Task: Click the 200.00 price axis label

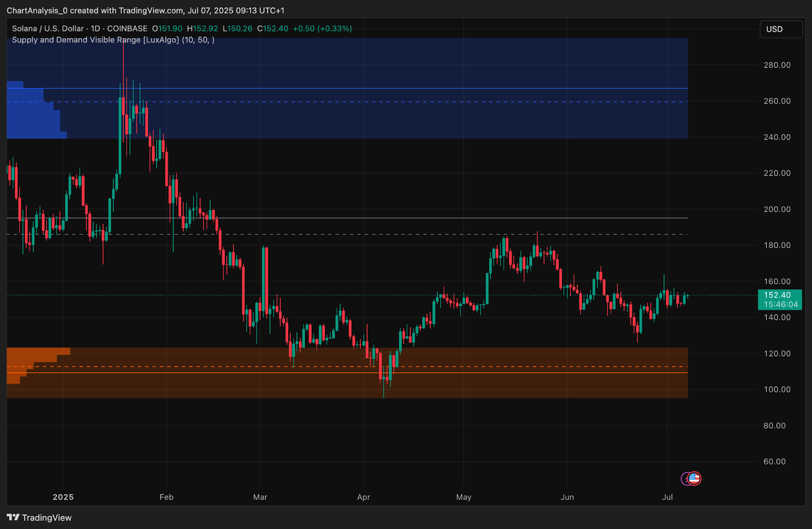Action: coord(777,209)
